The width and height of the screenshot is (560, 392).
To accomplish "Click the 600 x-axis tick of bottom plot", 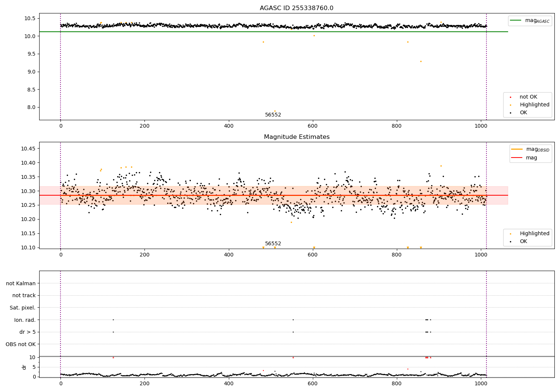I will click(313, 383).
